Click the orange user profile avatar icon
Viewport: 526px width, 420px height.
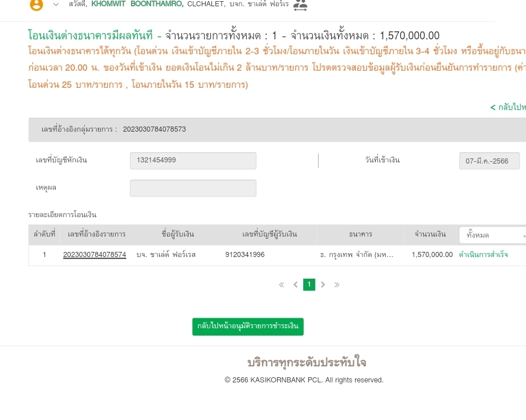point(36,5)
